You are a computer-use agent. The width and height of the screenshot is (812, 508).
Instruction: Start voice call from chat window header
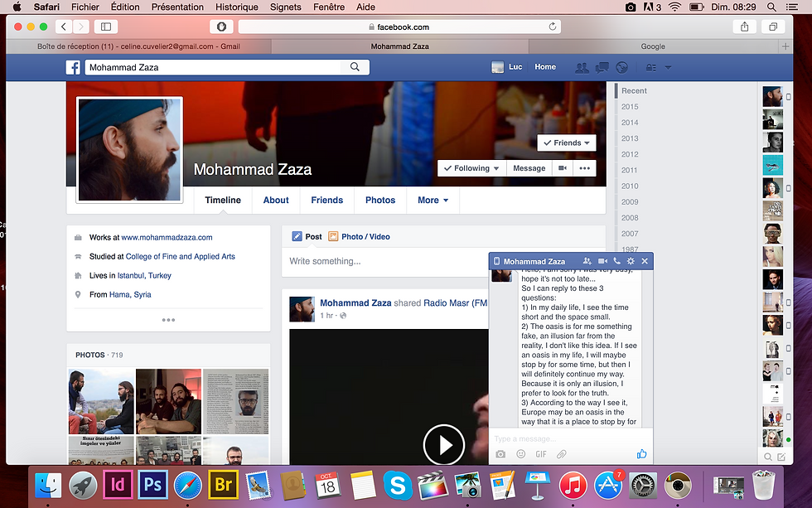[616, 261]
